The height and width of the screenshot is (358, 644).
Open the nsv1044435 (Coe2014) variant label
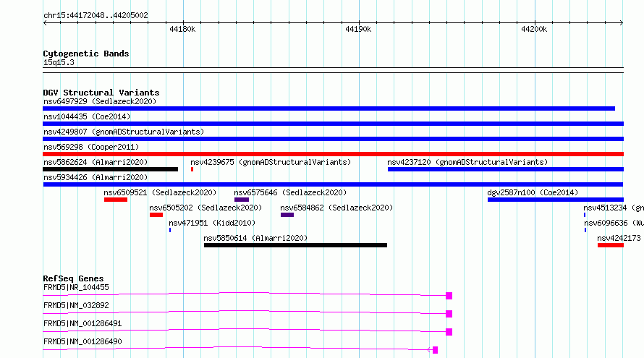87,116
